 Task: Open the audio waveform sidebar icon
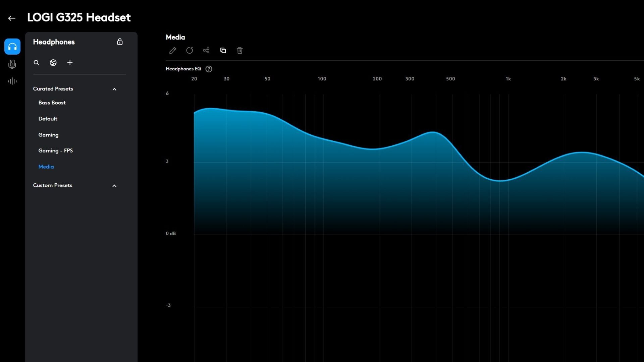coord(12,81)
